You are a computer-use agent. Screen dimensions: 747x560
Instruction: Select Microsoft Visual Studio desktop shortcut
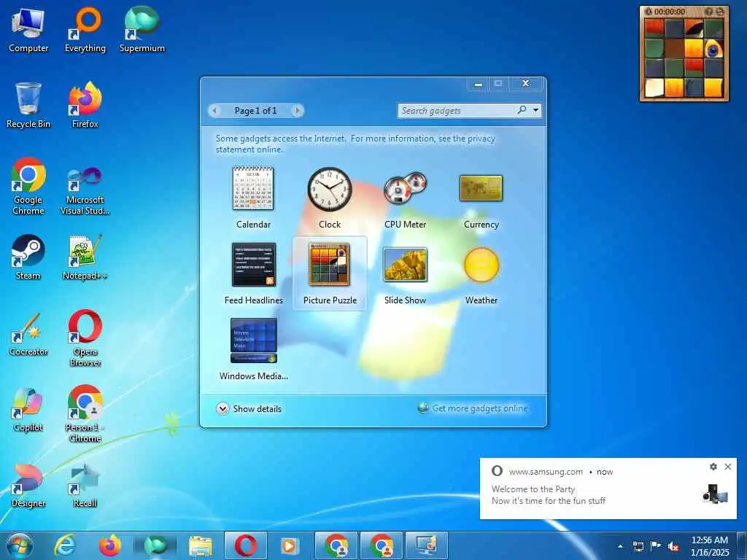(85, 190)
